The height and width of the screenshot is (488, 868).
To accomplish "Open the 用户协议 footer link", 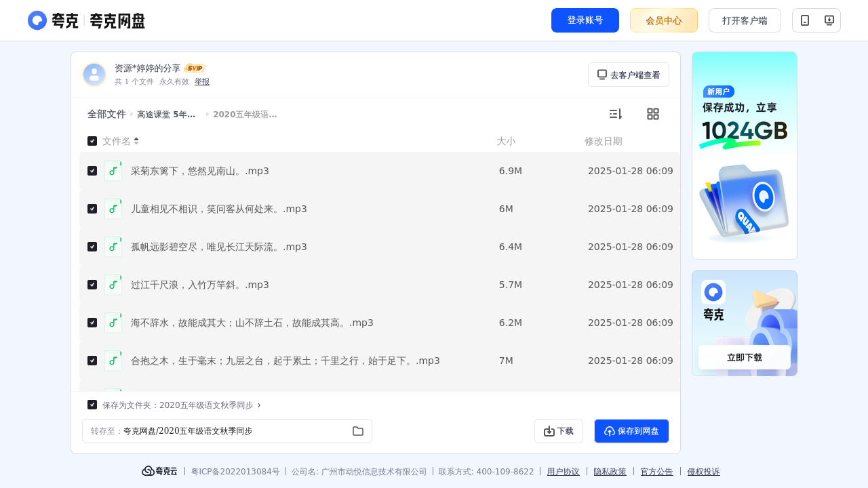I will (x=564, y=472).
